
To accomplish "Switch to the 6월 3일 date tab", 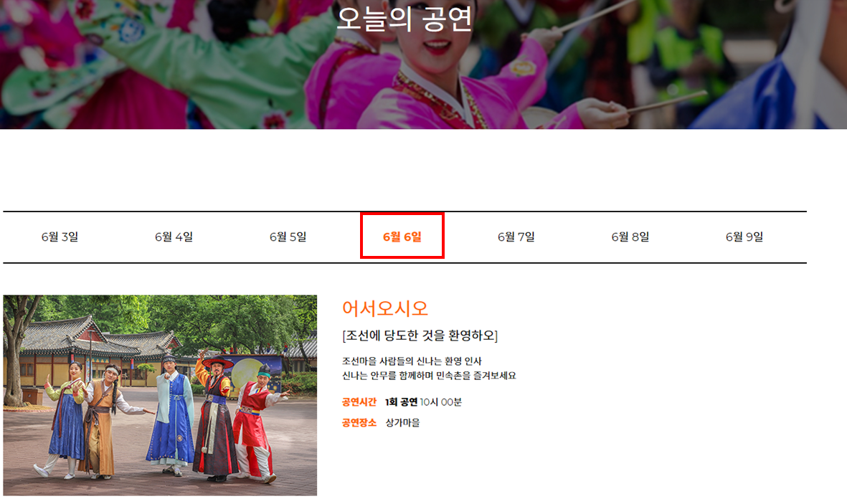I will [60, 237].
